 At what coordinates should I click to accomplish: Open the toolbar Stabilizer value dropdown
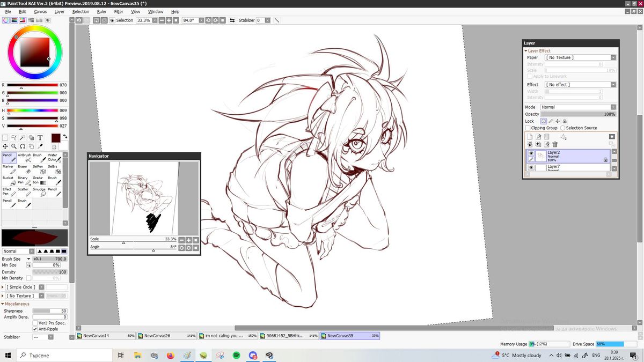(x=267, y=20)
